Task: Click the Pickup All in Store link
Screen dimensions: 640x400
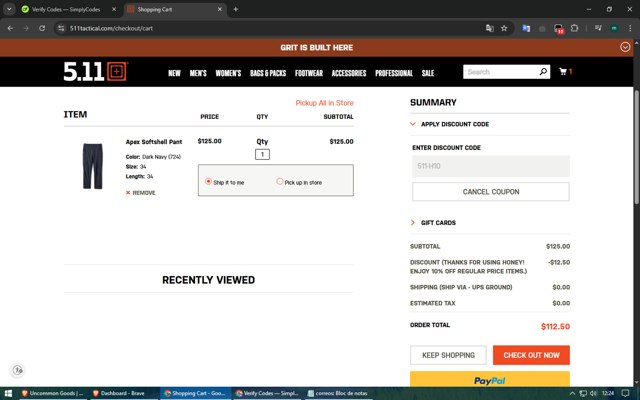Action: pos(324,103)
